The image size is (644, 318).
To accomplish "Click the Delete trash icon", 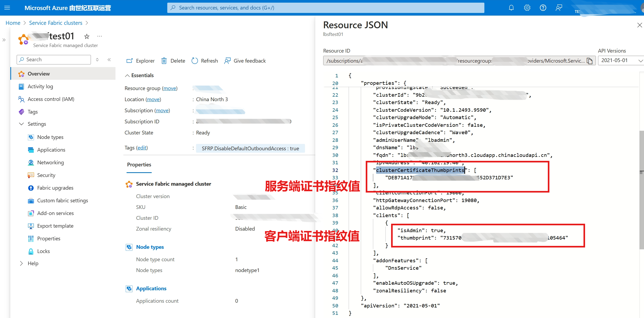I will click(164, 61).
